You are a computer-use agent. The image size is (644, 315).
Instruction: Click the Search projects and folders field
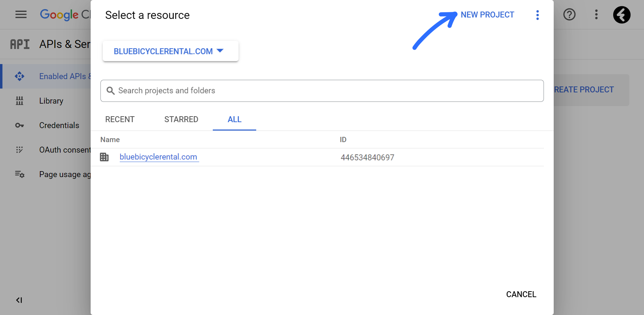coord(322,91)
